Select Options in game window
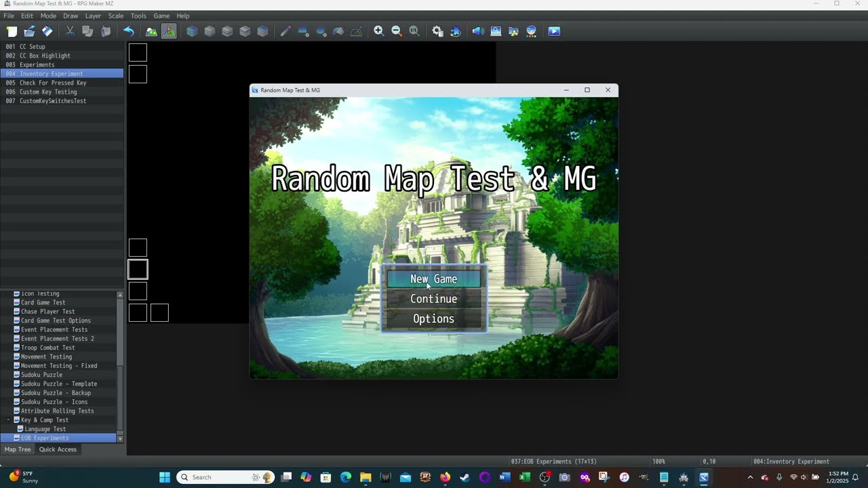Image resolution: width=868 pixels, height=488 pixels. pyautogui.click(x=433, y=319)
